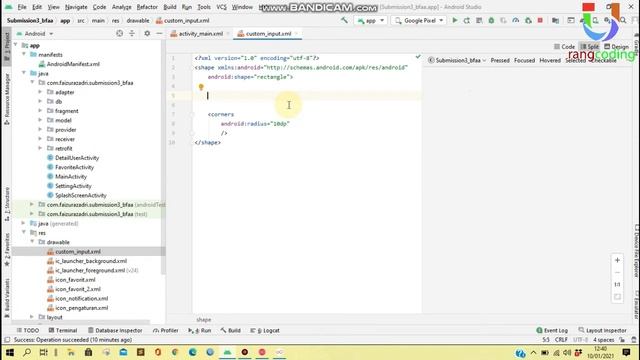Open the app run configuration dropdown
The height and width of the screenshot is (360, 640).
(371, 20)
